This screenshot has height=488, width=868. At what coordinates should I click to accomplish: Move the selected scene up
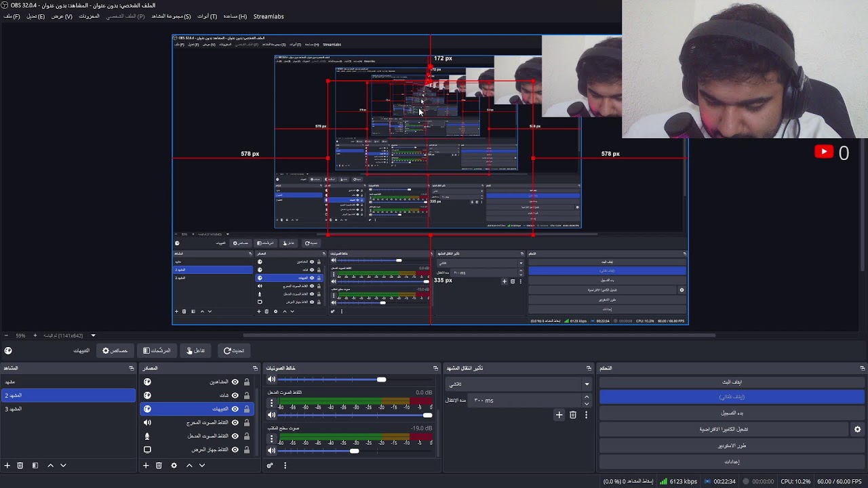pyautogui.click(x=50, y=466)
